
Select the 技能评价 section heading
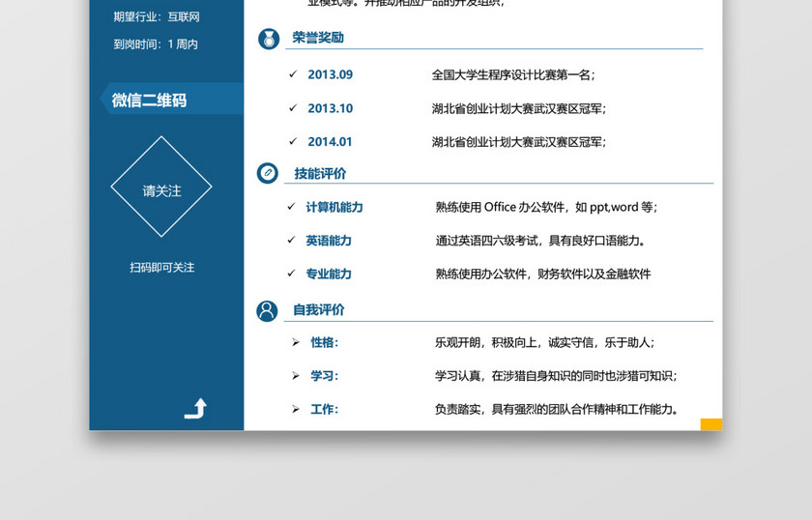click(x=320, y=174)
